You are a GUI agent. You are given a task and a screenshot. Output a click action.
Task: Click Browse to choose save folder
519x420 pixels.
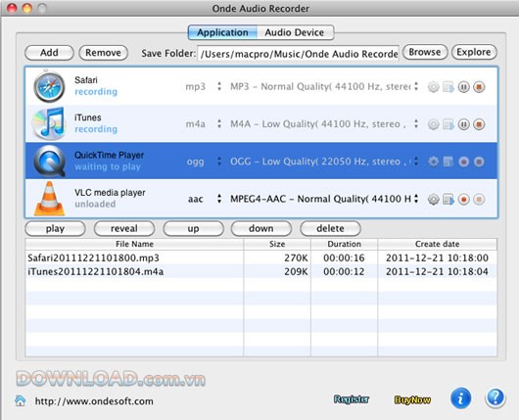(x=425, y=52)
